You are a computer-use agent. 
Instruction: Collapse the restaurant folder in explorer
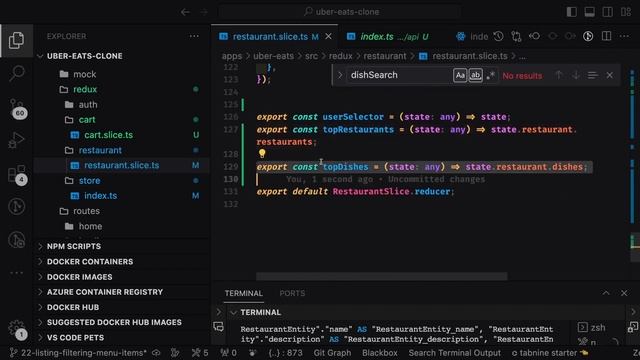tap(100, 150)
